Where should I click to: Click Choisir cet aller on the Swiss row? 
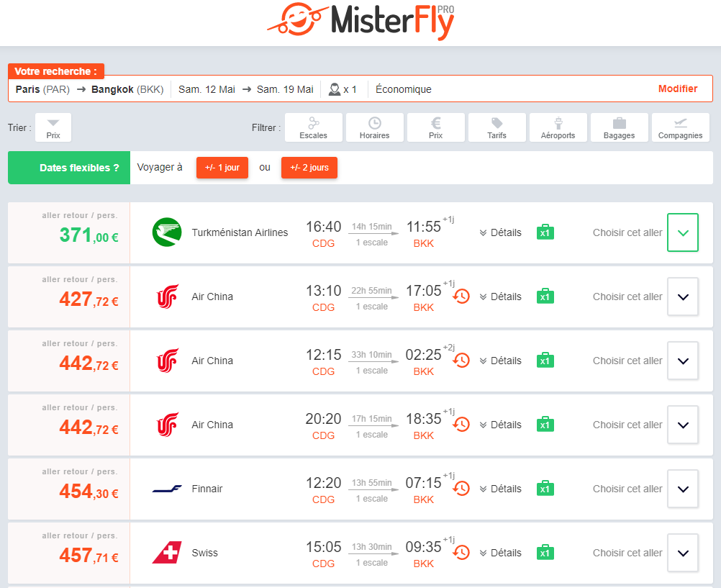[x=627, y=553]
